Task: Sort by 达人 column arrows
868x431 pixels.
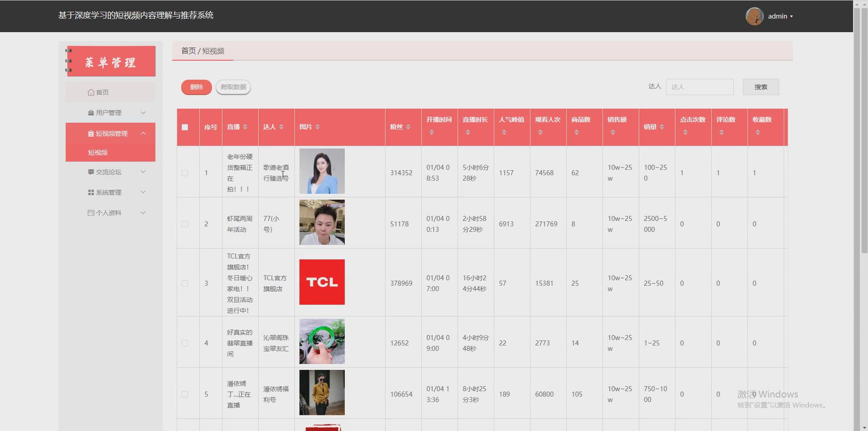Action: click(281, 127)
